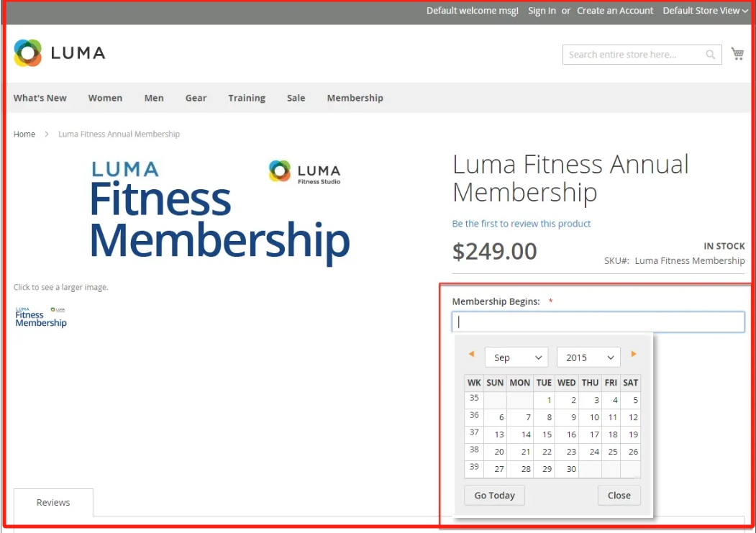This screenshot has width=756, height=533.
Task: Open the year dropdown showing 2015
Action: click(x=588, y=357)
